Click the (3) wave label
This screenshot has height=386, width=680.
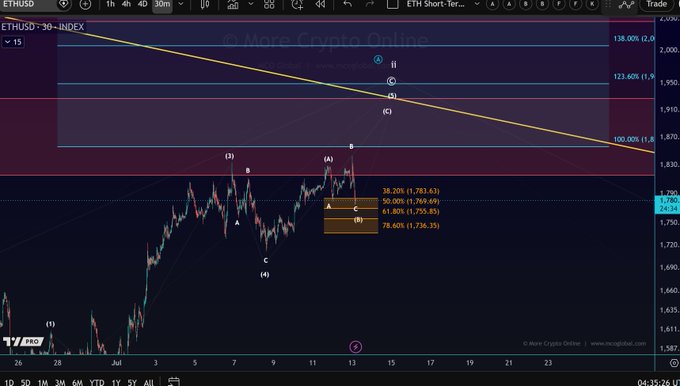click(229, 156)
